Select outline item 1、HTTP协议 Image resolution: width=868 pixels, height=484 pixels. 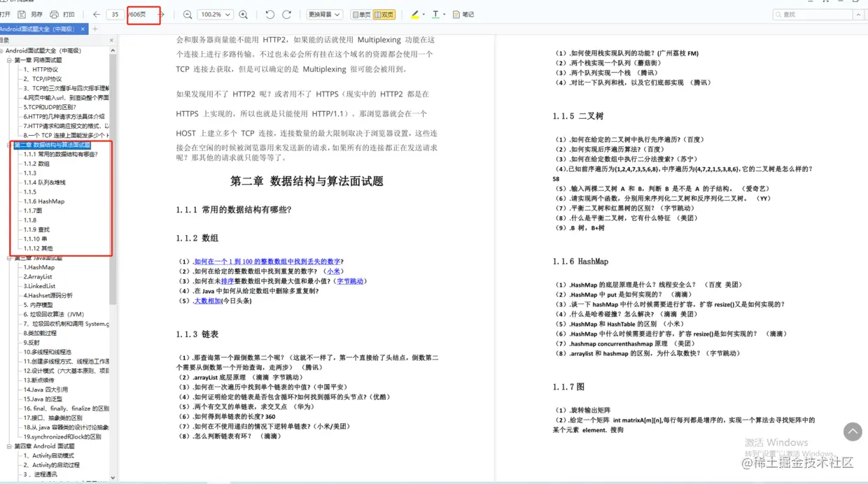[x=41, y=69]
